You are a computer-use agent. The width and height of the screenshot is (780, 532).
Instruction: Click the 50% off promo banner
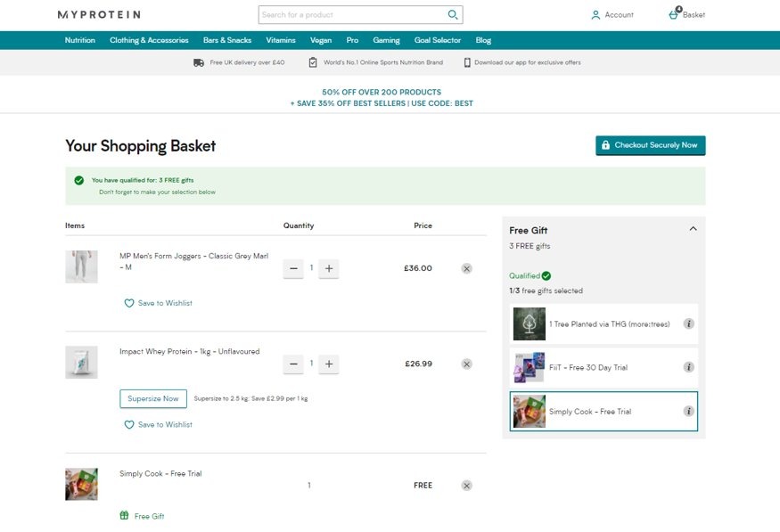tap(382, 98)
